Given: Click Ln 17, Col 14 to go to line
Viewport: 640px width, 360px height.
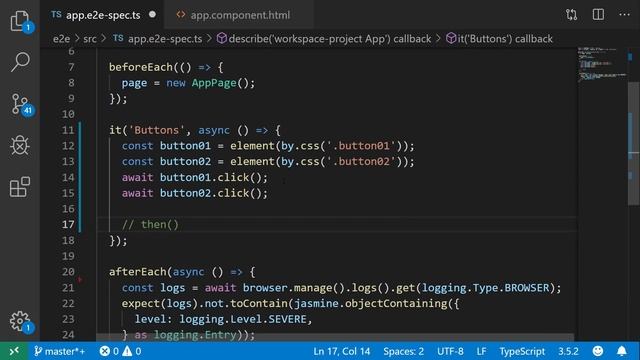Looking at the screenshot, I should 342,351.
